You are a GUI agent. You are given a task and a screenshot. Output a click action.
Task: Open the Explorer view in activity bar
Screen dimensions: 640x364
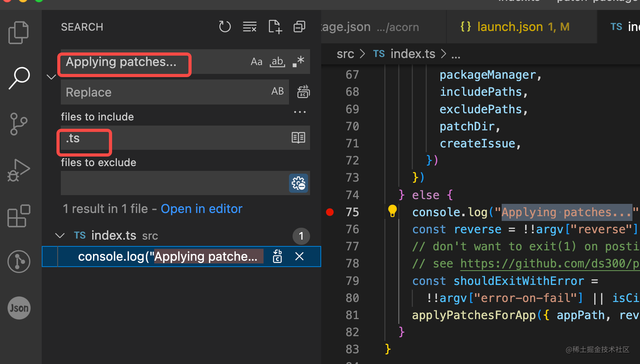19,32
